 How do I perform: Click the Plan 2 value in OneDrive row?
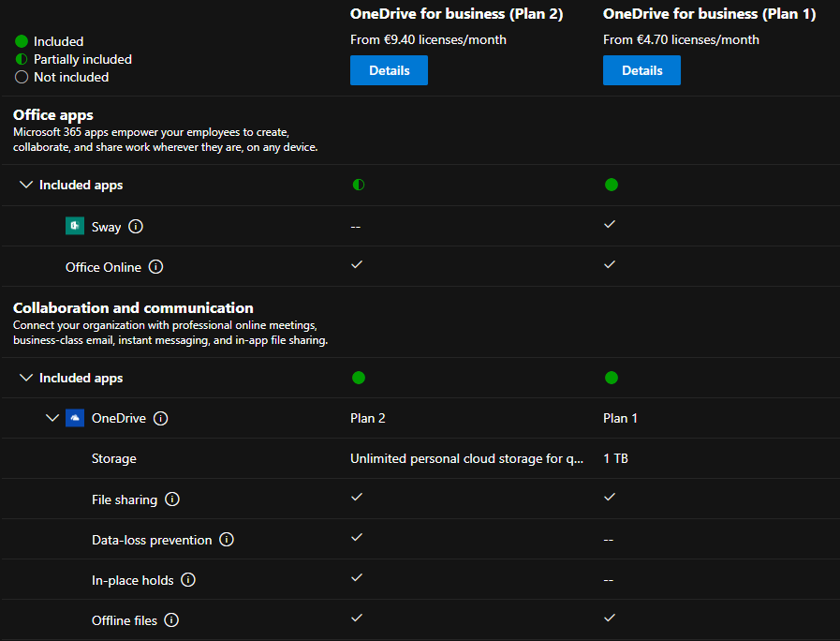367,418
